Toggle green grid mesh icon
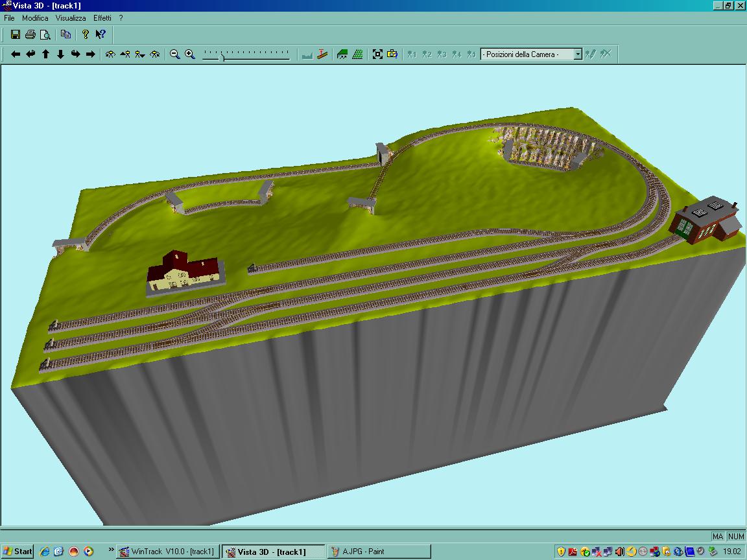Viewport: 747px width, 560px height. tap(357, 54)
